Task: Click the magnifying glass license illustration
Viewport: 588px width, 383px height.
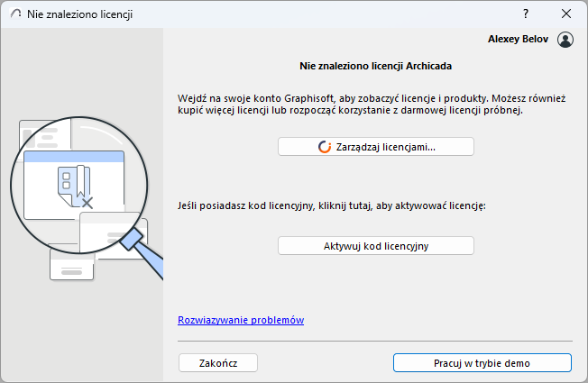Action: click(x=87, y=198)
